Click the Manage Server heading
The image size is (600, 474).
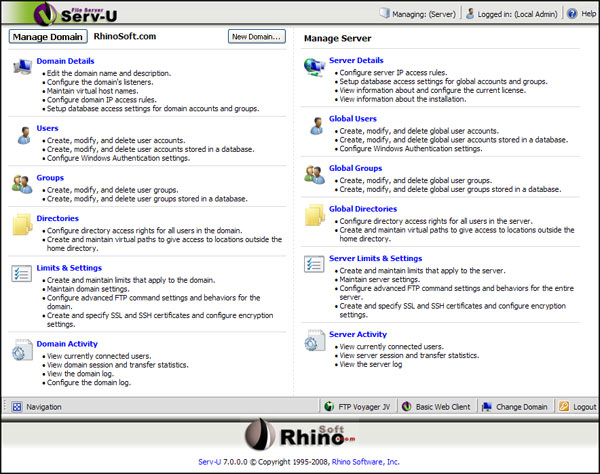[x=338, y=38]
